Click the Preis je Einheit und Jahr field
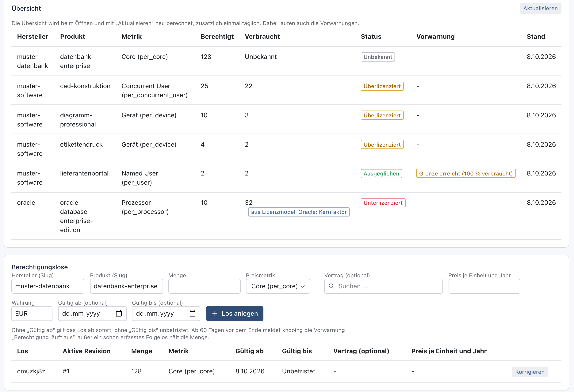 pyautogui.click(x=484, y=286)
